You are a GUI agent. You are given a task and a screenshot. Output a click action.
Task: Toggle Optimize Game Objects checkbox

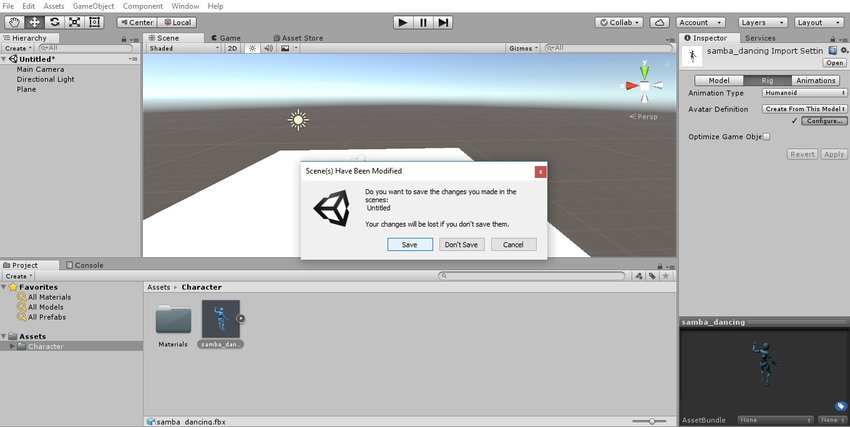(x=767, y=137)
